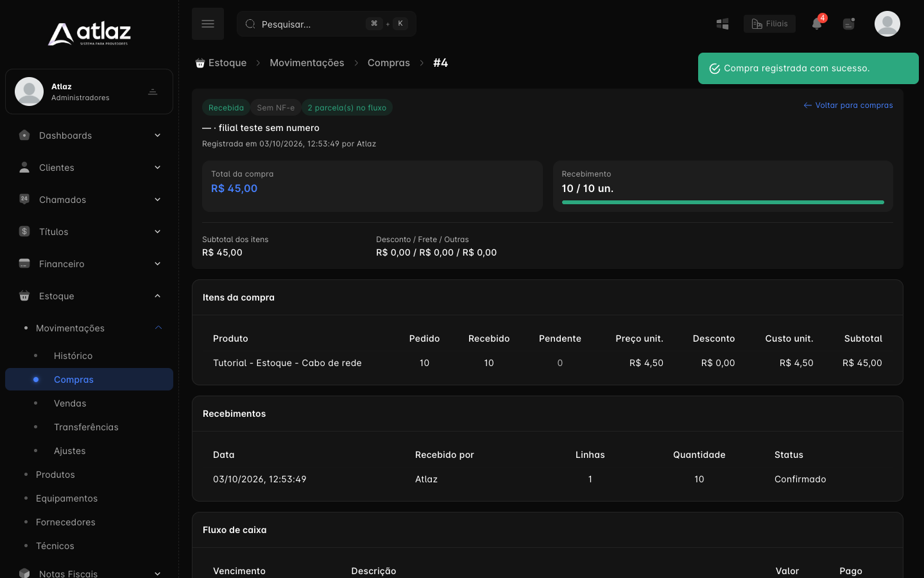
Task: Focus the Pesquisar search field
Action: pos(327,24)
